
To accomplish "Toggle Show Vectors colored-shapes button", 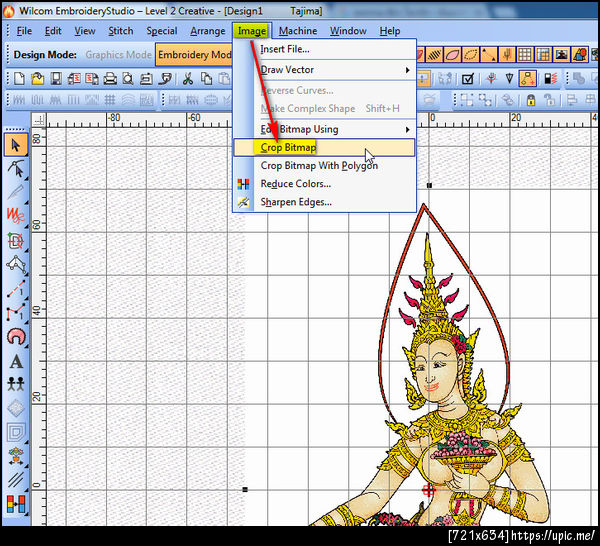I will [580, 55].
